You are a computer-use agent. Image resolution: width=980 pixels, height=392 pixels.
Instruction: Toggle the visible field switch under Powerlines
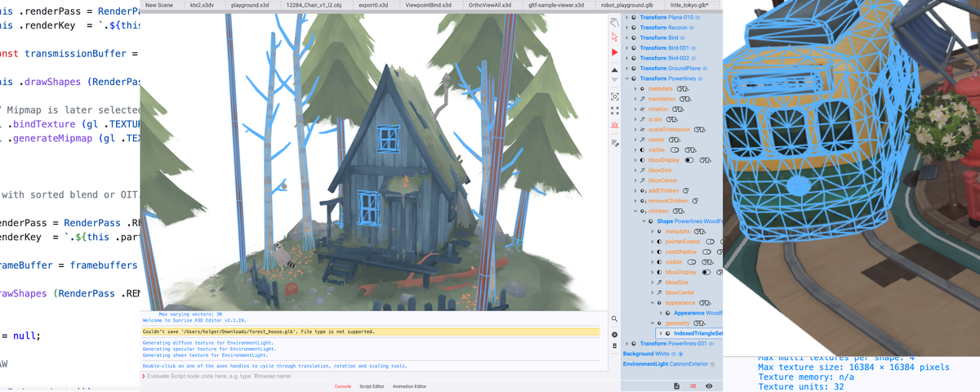675,150
